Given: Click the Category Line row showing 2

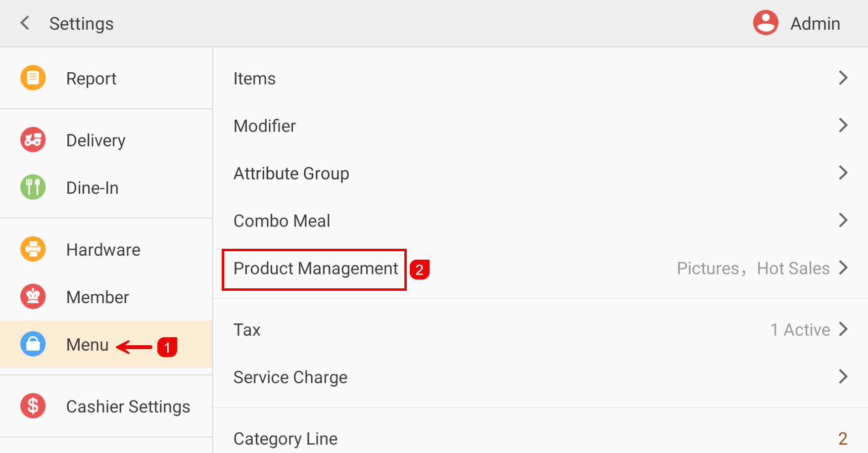Looking at the screenshot, I should click(539, 438).
